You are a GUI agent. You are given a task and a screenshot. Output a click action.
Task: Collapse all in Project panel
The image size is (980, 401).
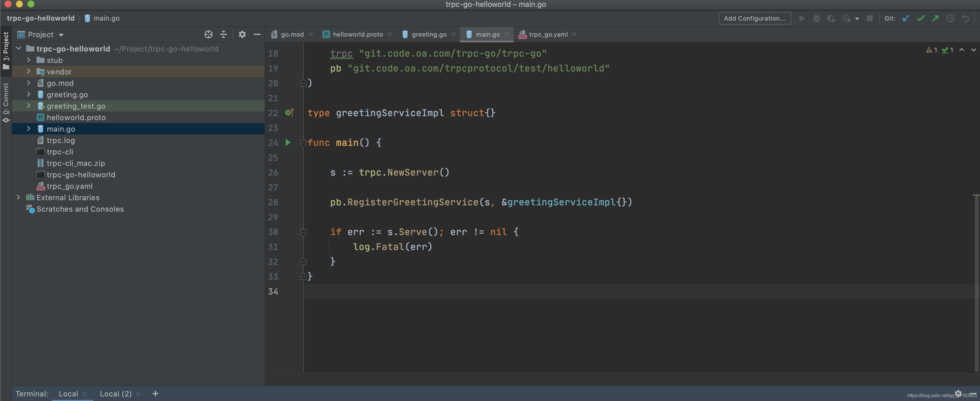(x=223, y=35)
